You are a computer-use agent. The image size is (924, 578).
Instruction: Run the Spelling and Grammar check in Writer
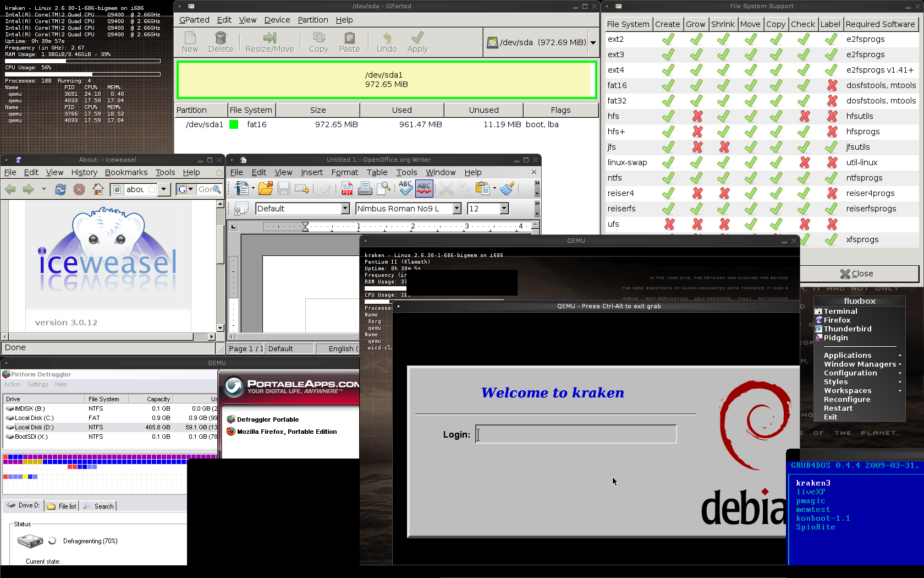[405, 188]
